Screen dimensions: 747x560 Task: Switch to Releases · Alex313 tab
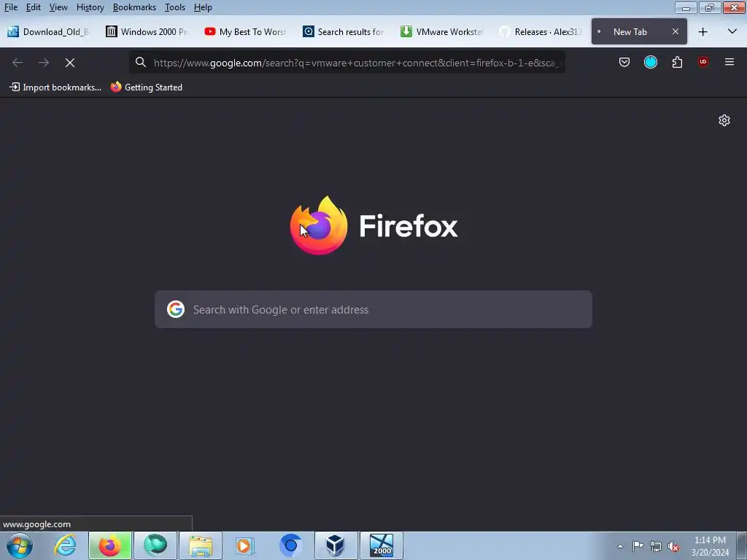541,32
